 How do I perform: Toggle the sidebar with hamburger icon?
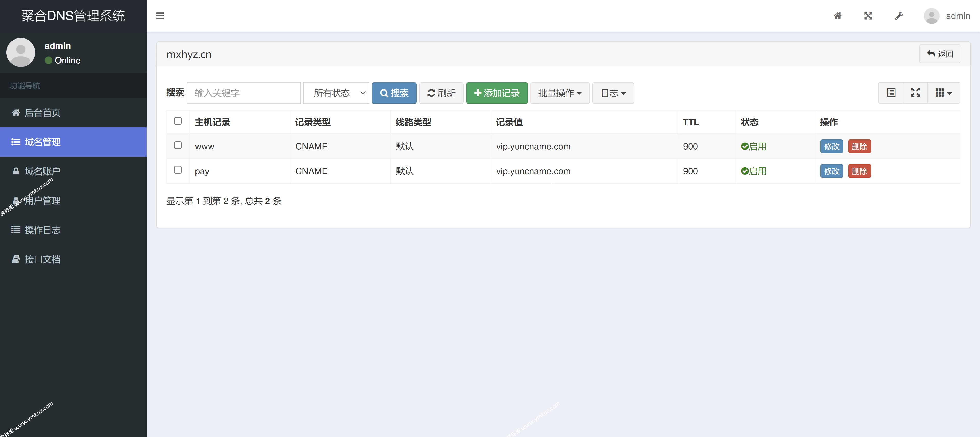tap(160, 16)
